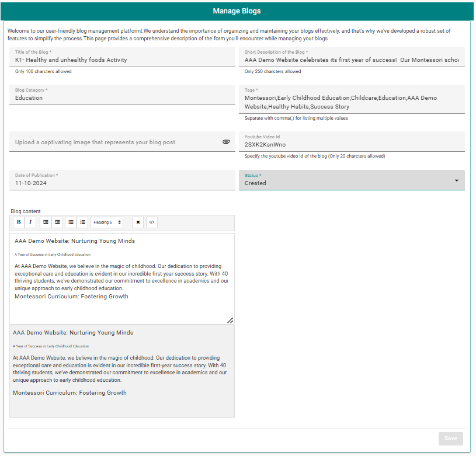Click 'Only 250 charcters allowed' hint
The image size is (476, 456).
[x=273, y=71]
